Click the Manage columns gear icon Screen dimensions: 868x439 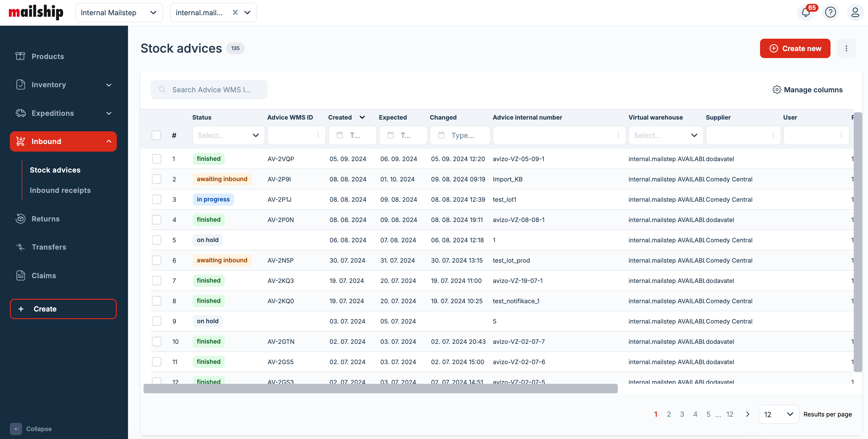(x=777, y=89)
